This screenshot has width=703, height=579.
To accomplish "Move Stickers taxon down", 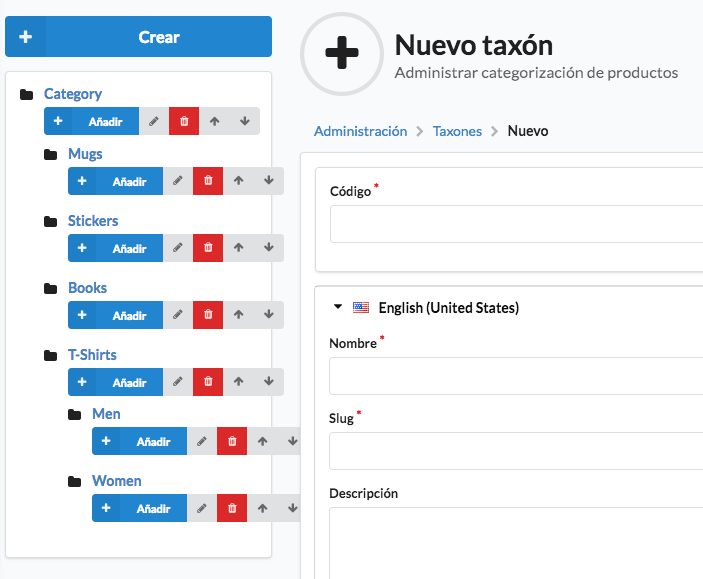I will tap(269, 248).
